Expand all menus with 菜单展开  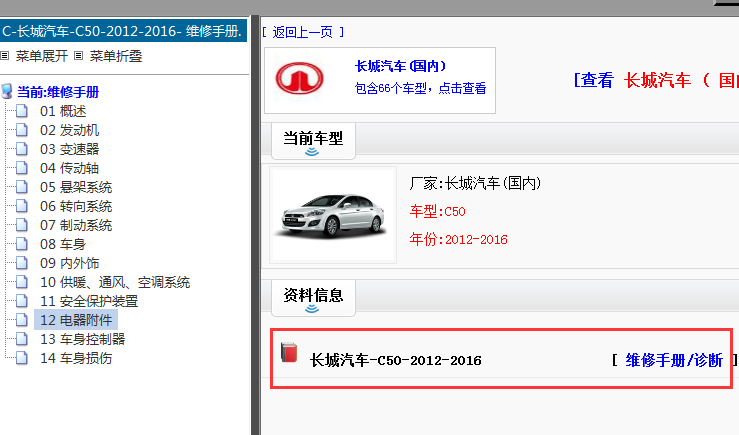tap(42, 56)
